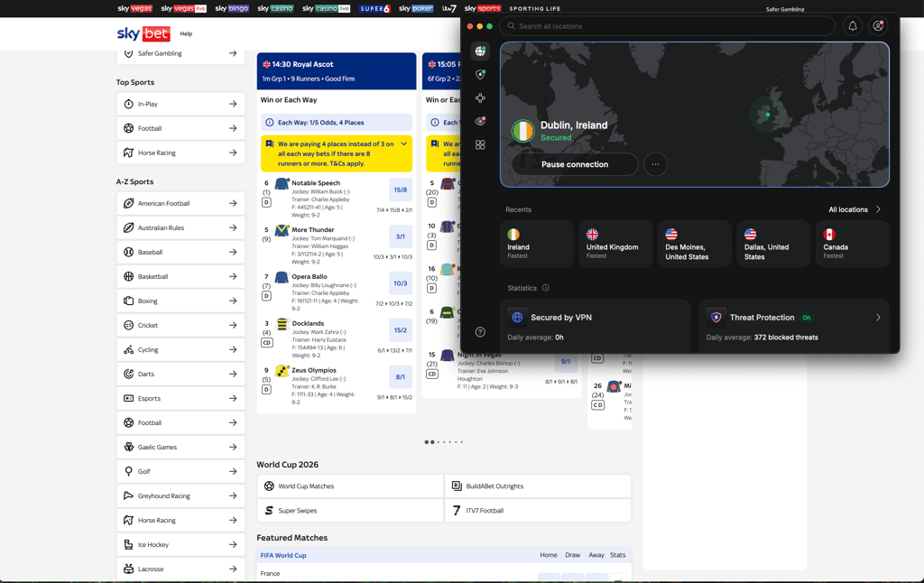Select 8/1 odds for Zeus Olympios
The image size is (924, 583).
point(400,376)
